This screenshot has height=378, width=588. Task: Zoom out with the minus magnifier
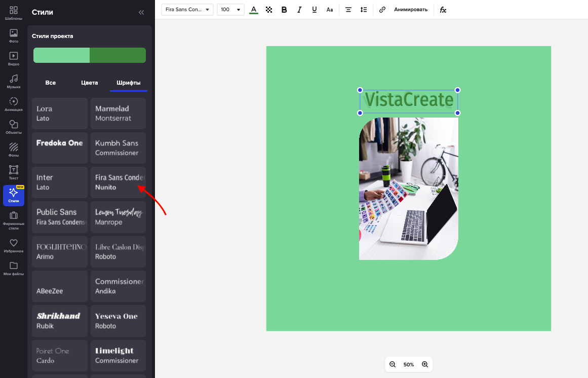pyautogui.click(x=393, y=364)
